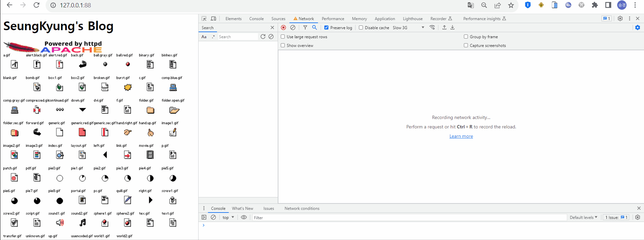The image size is (644, 240).
Task: Switch to Console tab in main toolbar
Action: tap(256, 19)
